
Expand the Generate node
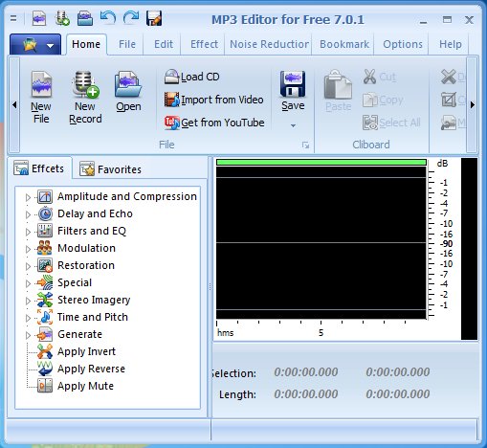28,335
